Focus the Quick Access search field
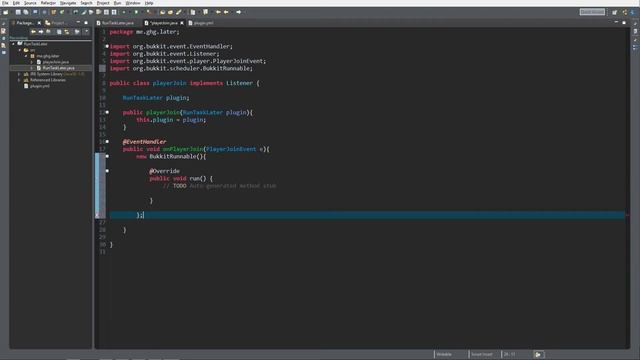 (592, 12)
